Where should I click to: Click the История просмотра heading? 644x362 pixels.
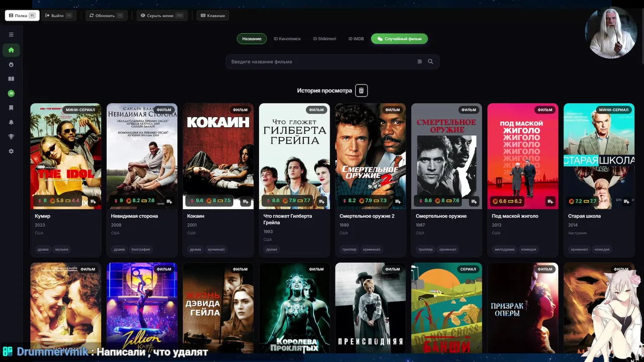[325, 90]
